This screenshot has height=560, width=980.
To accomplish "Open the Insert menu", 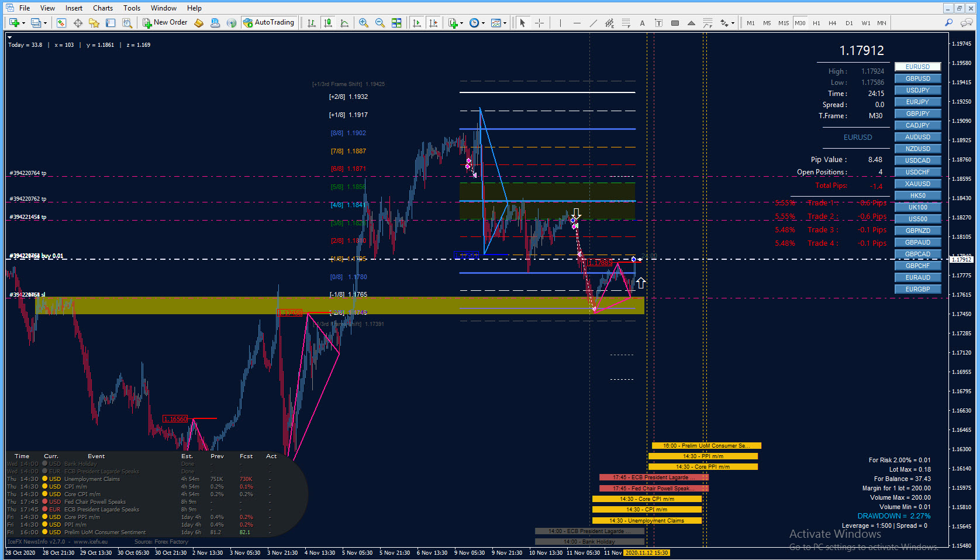I will [74, 8].
